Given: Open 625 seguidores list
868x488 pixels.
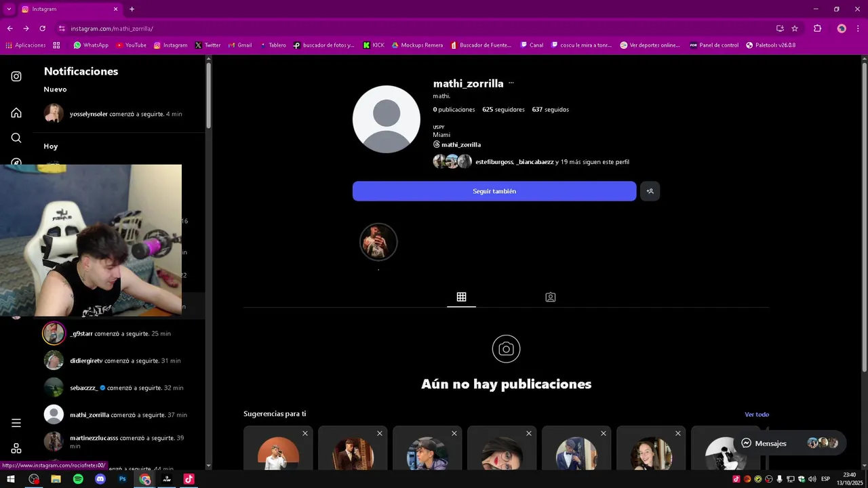Looking at the screenshot, I should coord(503,110).
